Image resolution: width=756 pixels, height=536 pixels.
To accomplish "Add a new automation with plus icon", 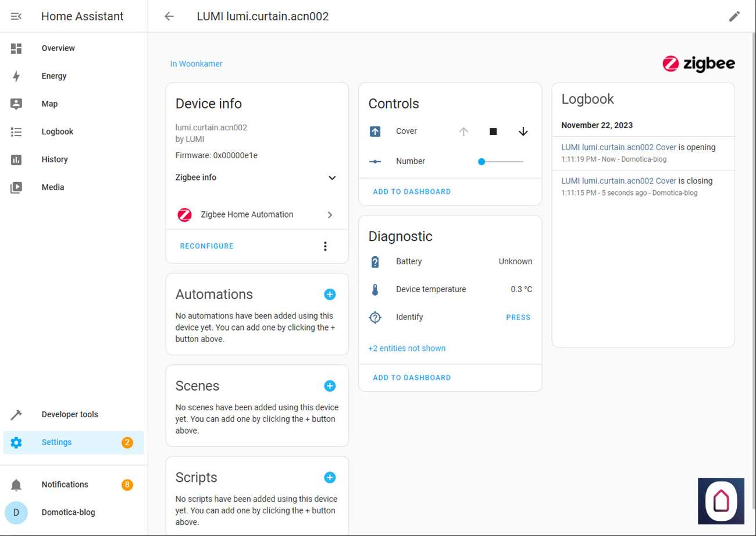I will (330, 294).
